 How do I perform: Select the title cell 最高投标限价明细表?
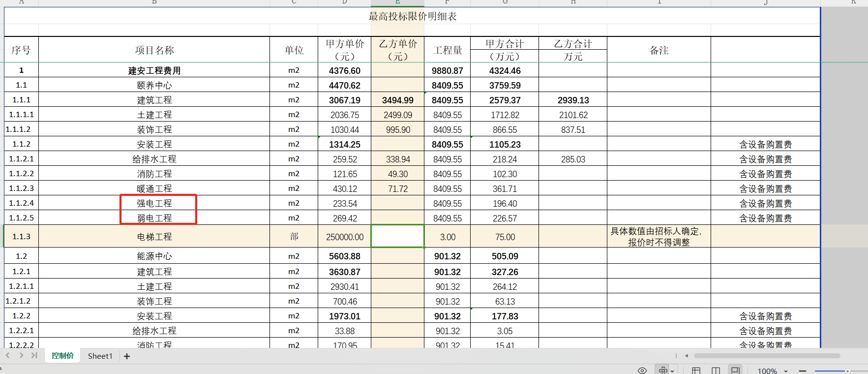[x=412, y=16]
